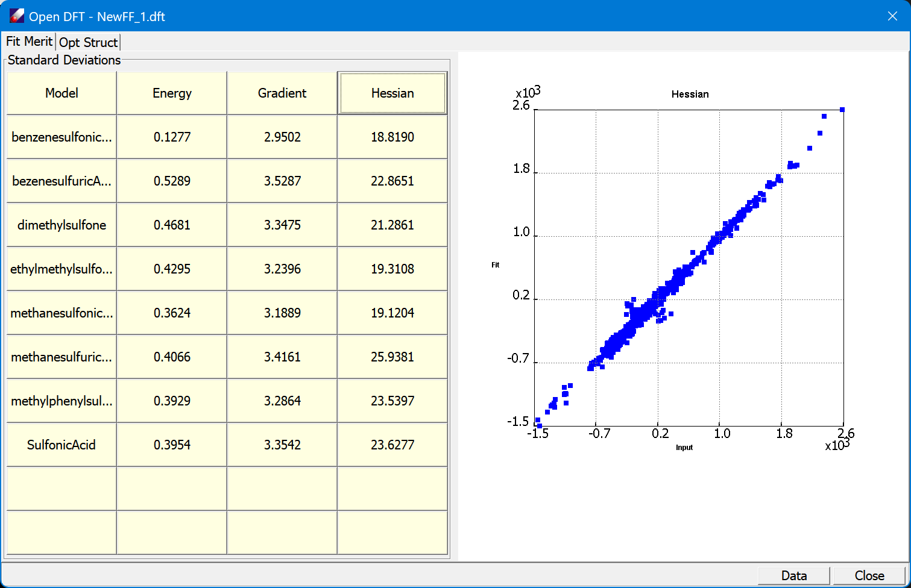Select the Energy column header
911x588 pixels.
[x=172, y=93]
